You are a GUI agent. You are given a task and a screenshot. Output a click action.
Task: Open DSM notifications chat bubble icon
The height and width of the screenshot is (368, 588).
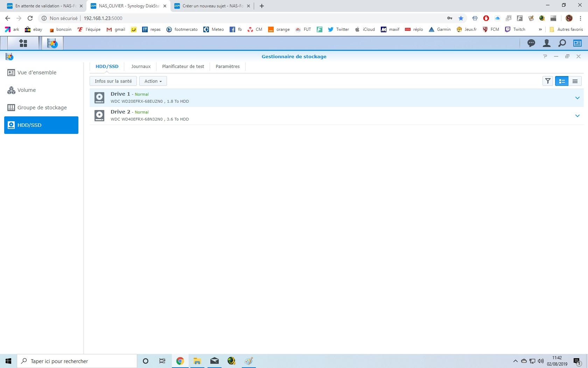pos(531,43)
